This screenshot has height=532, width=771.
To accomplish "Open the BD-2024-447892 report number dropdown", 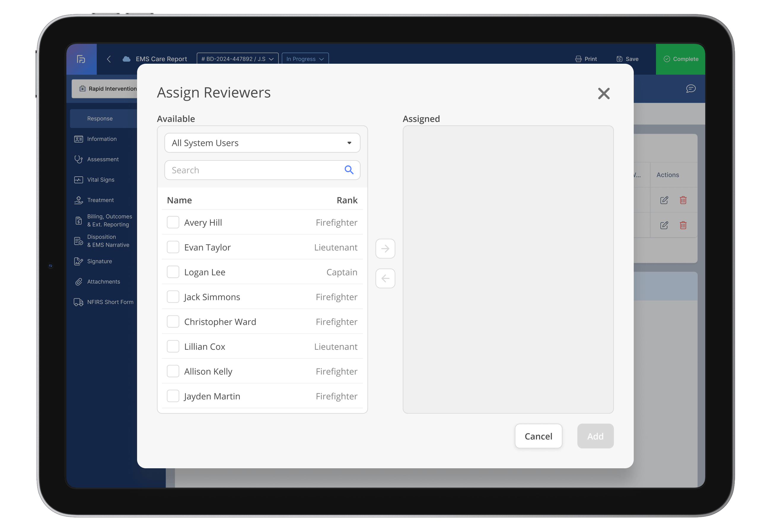I will 237,59.
